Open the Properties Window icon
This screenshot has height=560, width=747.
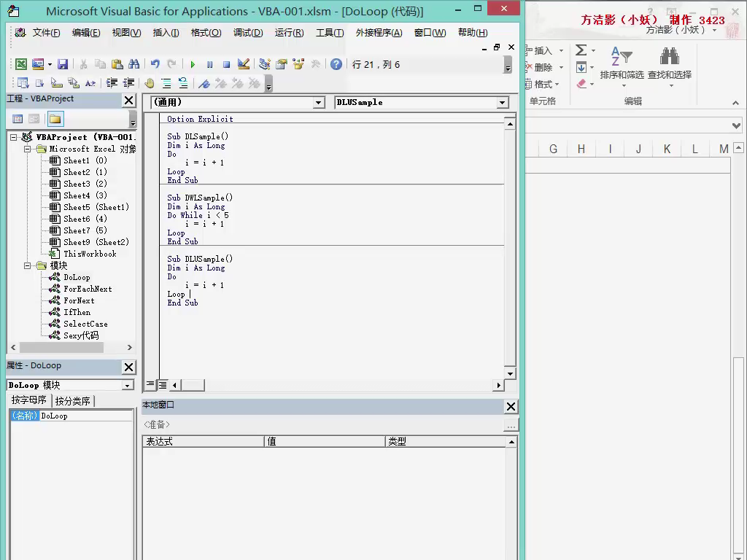282,64
